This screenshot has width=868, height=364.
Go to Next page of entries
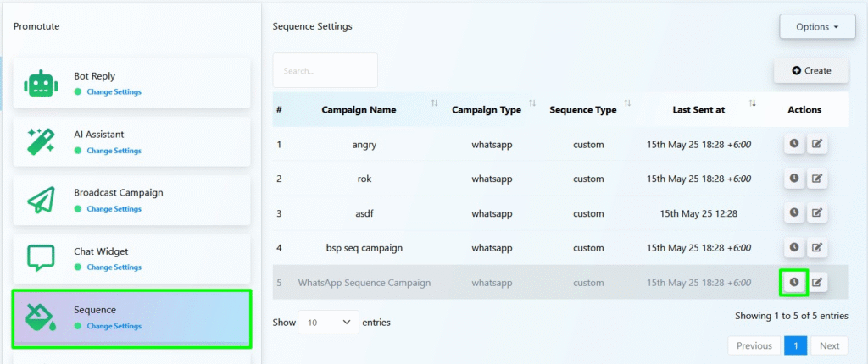(829, 345)
